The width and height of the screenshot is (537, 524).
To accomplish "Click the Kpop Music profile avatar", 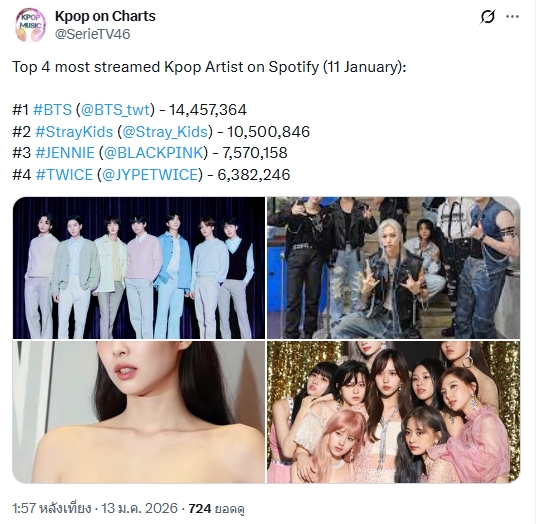I will 30,25.
